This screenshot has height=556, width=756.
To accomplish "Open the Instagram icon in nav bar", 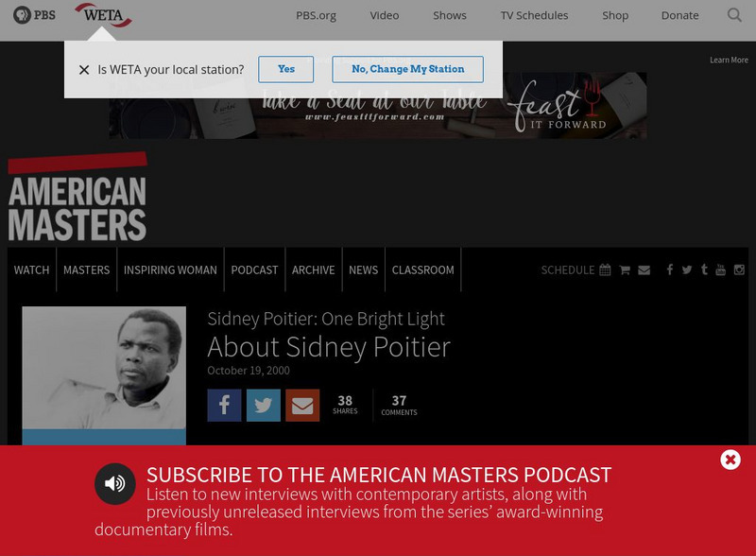I will tap(739, 269).
